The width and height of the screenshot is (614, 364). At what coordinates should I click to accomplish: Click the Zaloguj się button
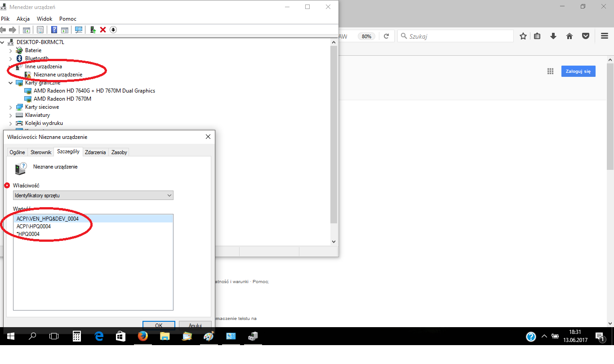578,71
